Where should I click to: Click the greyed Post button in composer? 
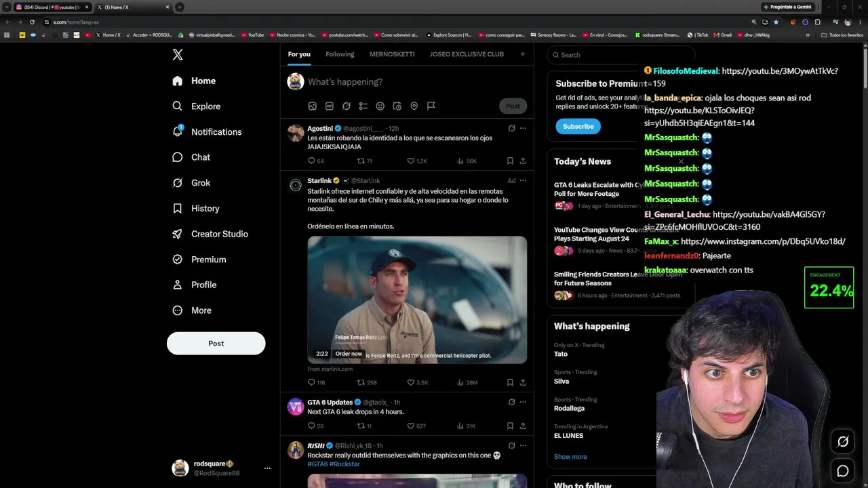point(513,106)
